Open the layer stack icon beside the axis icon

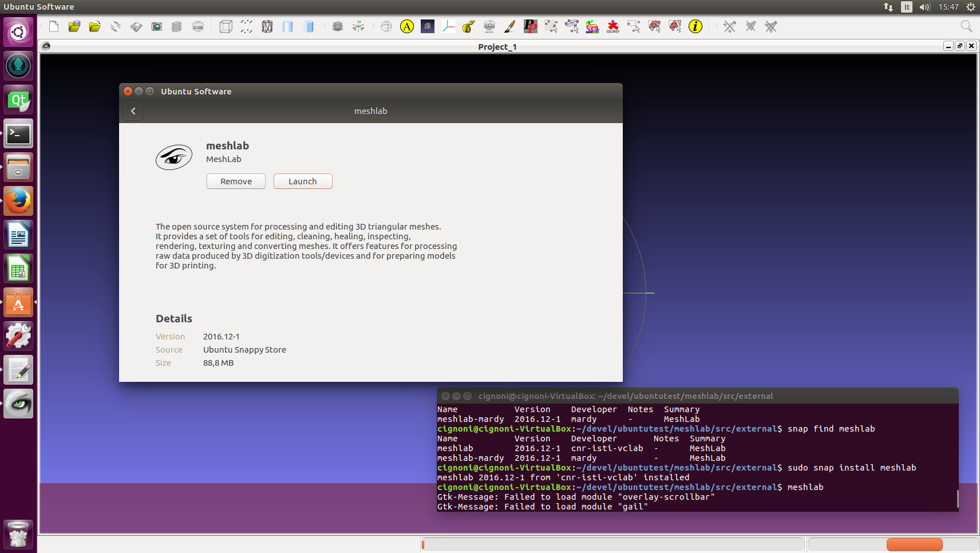tap(338, 26)
